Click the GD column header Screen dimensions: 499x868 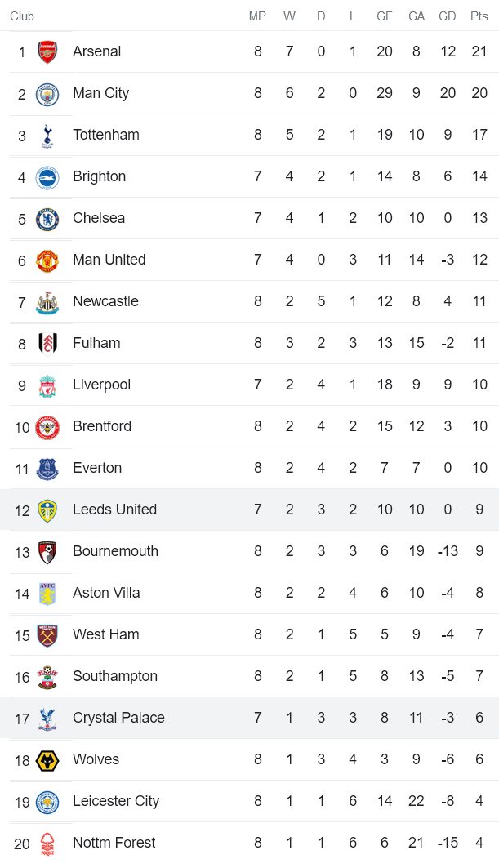click(448, 16)
